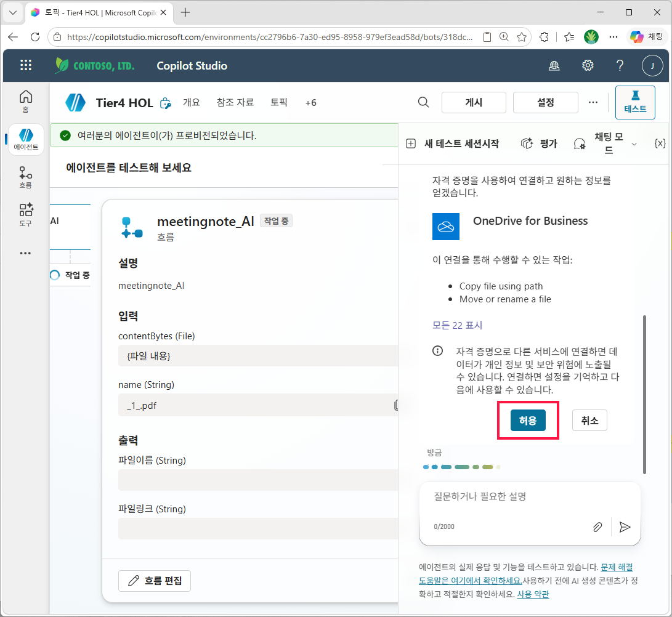
Task: Click the 파일링크 output field
Action: [258, 528]
